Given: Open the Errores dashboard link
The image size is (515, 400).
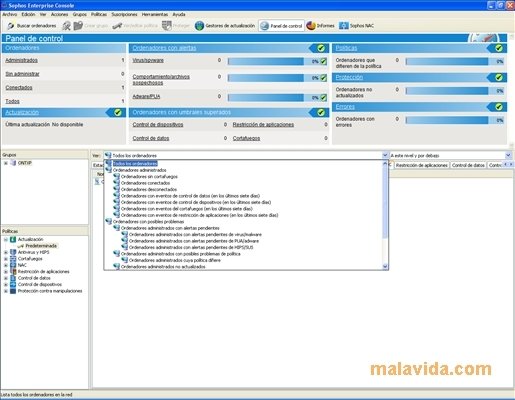Looking at the screenshot, I should click(x=345, y=107).
